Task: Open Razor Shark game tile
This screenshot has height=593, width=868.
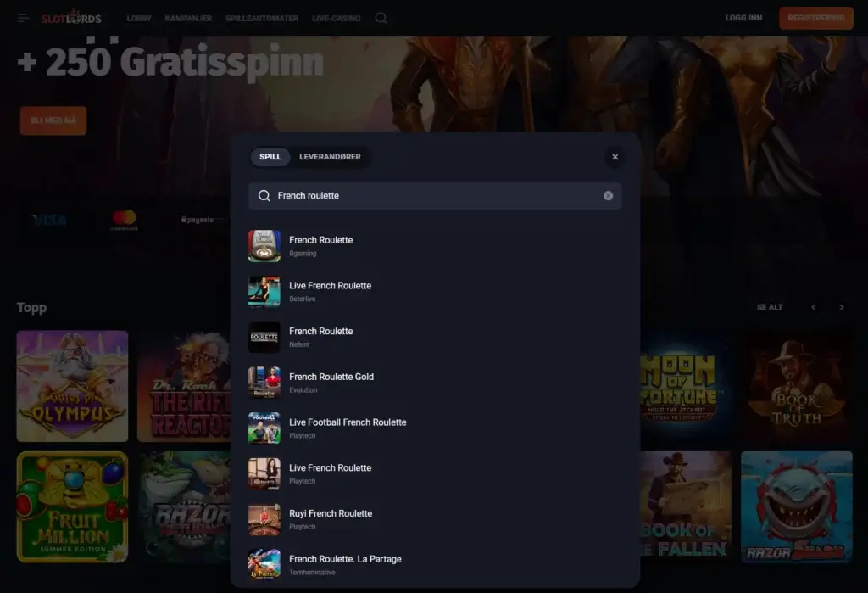Action: tap(797, 507)
